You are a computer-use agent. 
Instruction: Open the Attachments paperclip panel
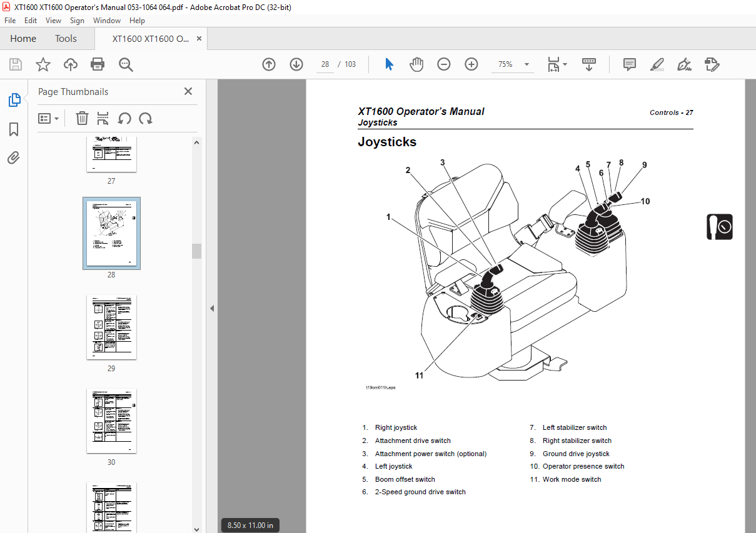point(14,157)
